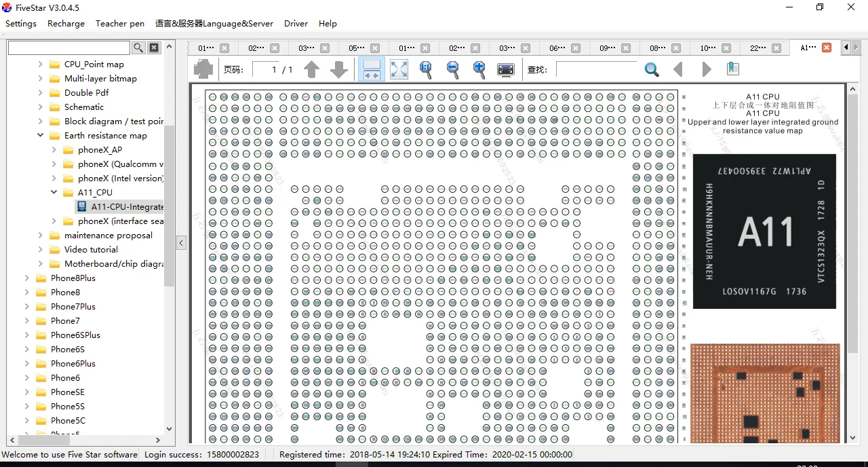Open the Recharge menu
868x467 pixels.
pyautogui.click(x=66, y=23)
